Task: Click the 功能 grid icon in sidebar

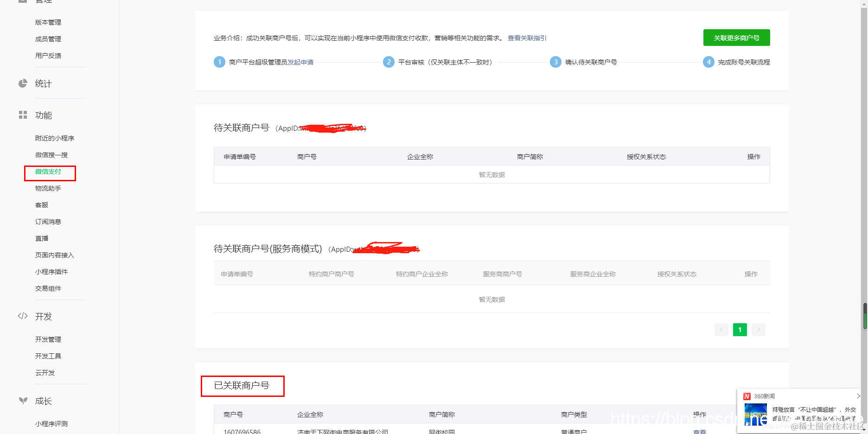Action: [x=23, y=115]
